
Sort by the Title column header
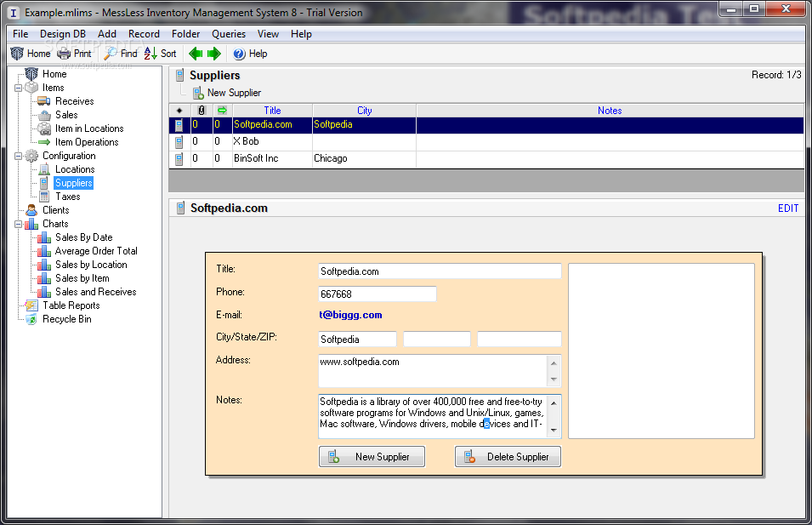click(272, 111)
